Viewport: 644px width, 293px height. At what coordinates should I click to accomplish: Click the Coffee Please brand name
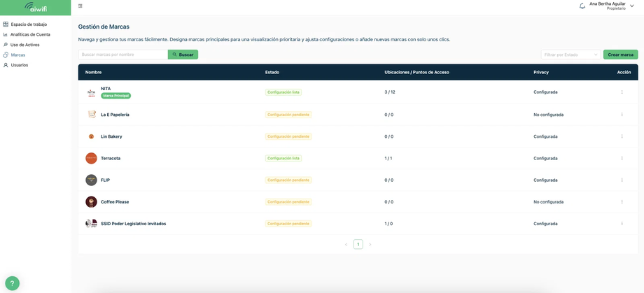pyautogui.click(x=115, y=202)
